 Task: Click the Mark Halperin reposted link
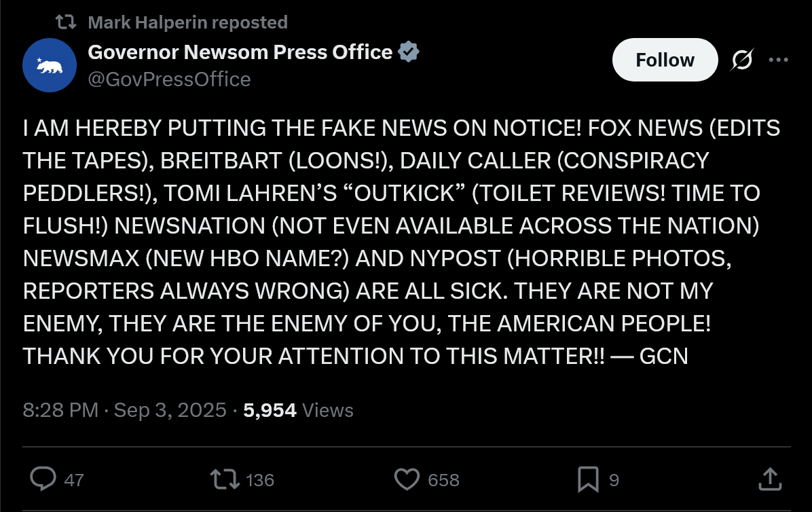click(187, 22)
